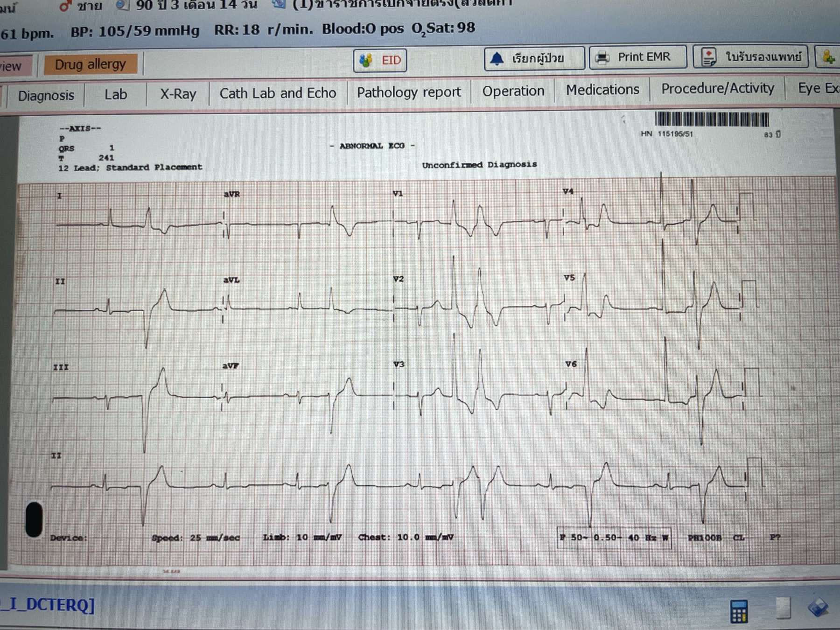Open the calculator icon at bottom right
Image resolution: width=840 pixels, height=630 pixels.
click(739, 611)
